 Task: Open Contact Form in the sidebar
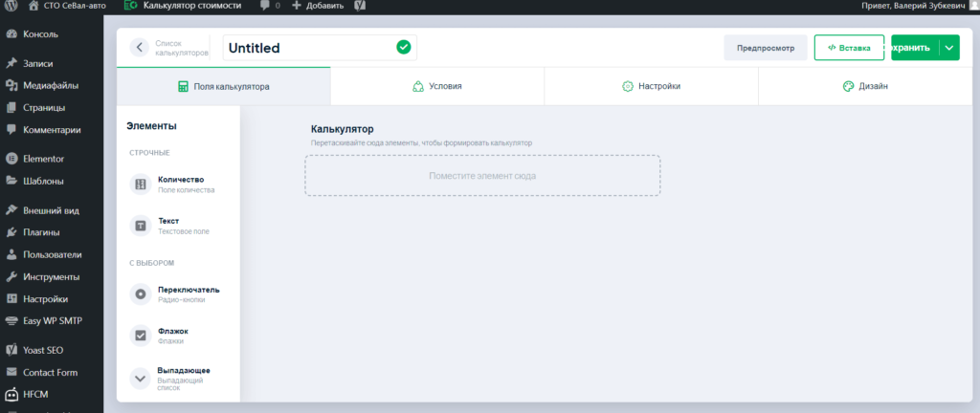coord(52,373)
